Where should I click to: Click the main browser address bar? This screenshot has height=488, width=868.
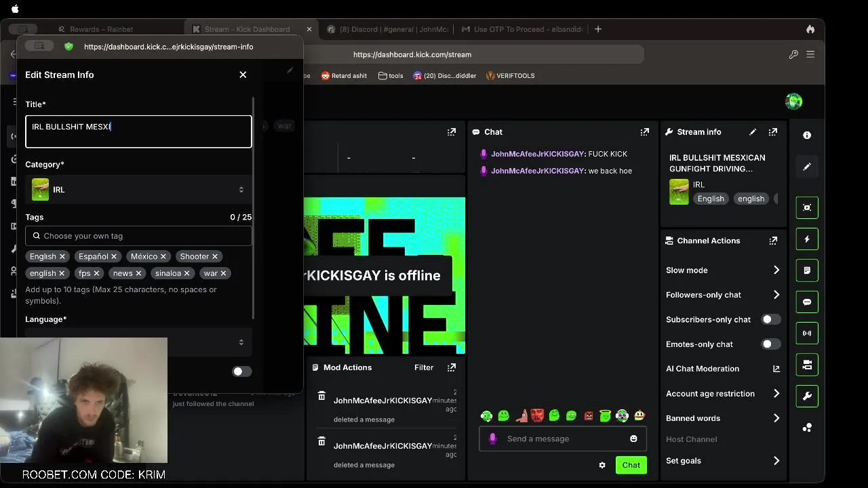(x=412, y=54)
